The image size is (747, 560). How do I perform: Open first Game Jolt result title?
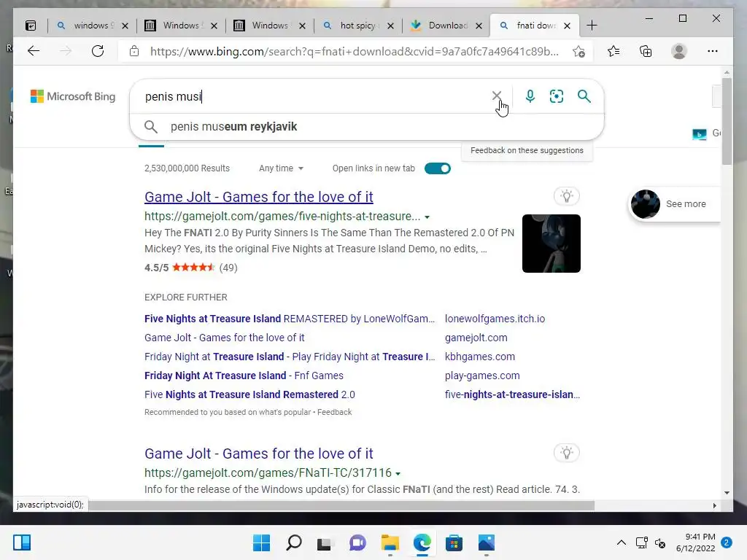point(259,197)
